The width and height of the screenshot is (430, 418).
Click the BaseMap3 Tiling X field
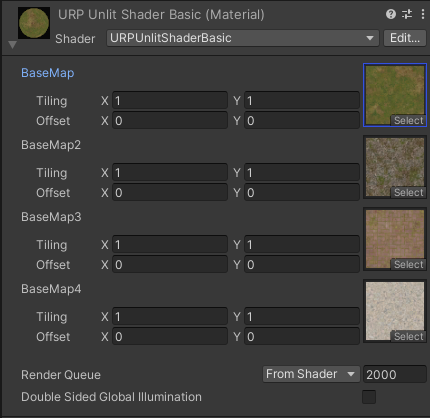pos(170,245)
